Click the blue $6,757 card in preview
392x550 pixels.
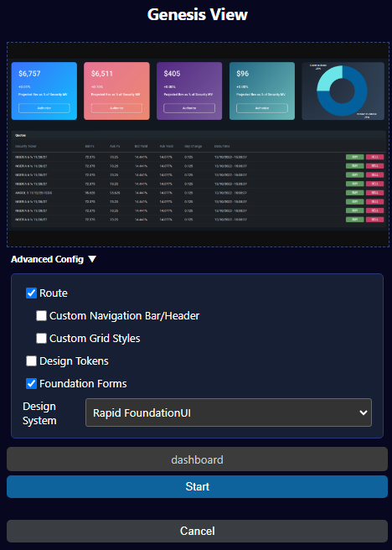pos(44,91)
